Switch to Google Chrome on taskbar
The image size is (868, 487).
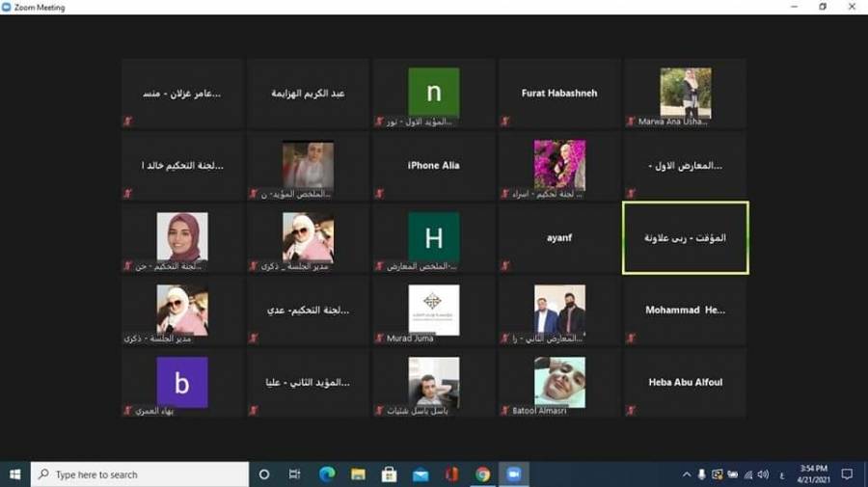(x=483, y=474)
